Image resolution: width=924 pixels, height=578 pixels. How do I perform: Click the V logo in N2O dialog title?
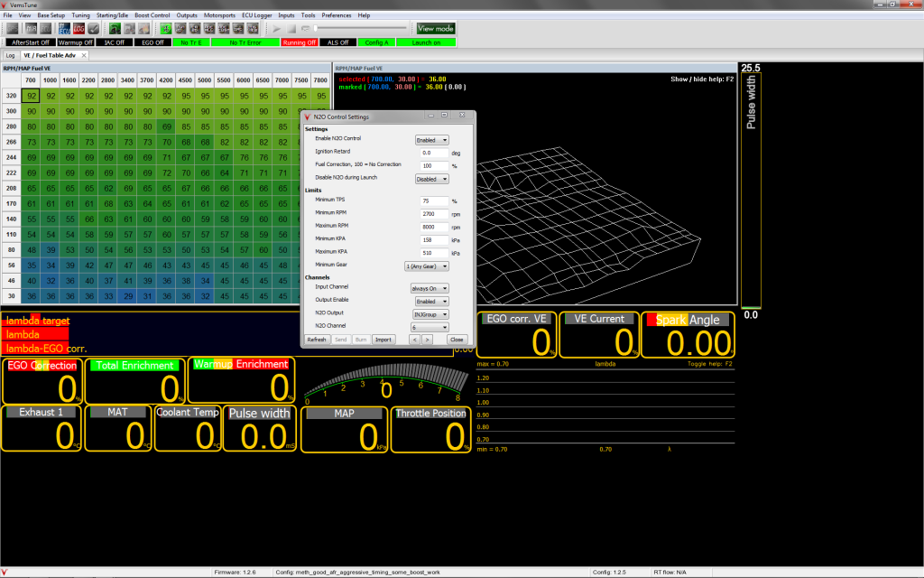point(307,117)
